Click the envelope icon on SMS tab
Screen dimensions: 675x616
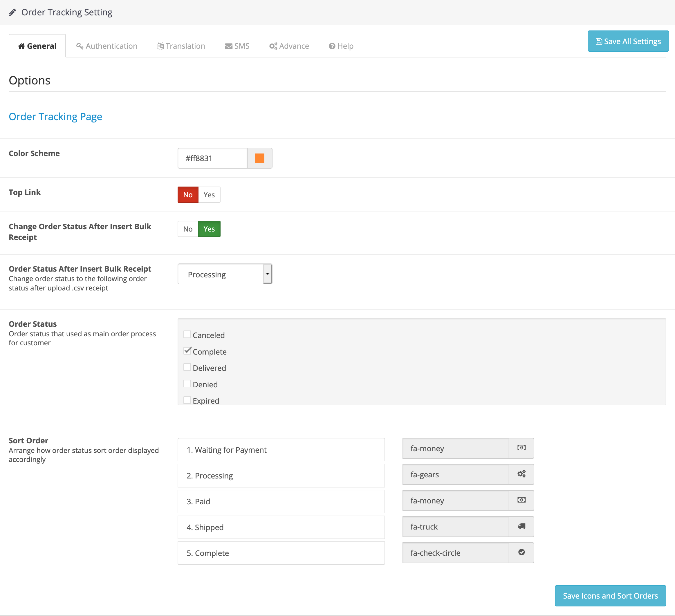(228, 46)
